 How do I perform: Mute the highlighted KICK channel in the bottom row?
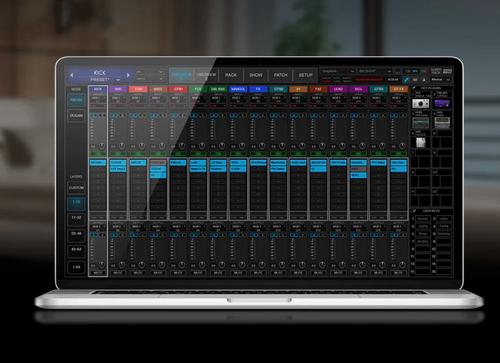[x=98, y=273]
